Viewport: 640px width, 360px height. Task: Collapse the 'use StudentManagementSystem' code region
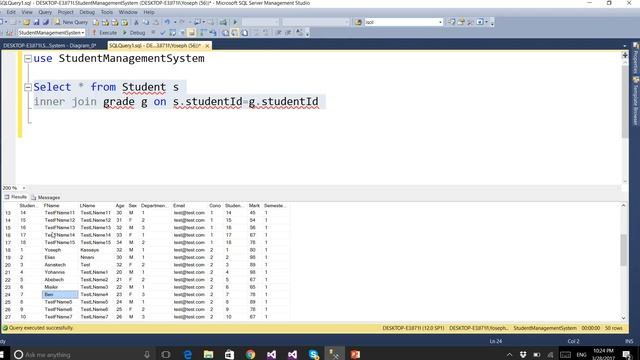pos(28,59)
